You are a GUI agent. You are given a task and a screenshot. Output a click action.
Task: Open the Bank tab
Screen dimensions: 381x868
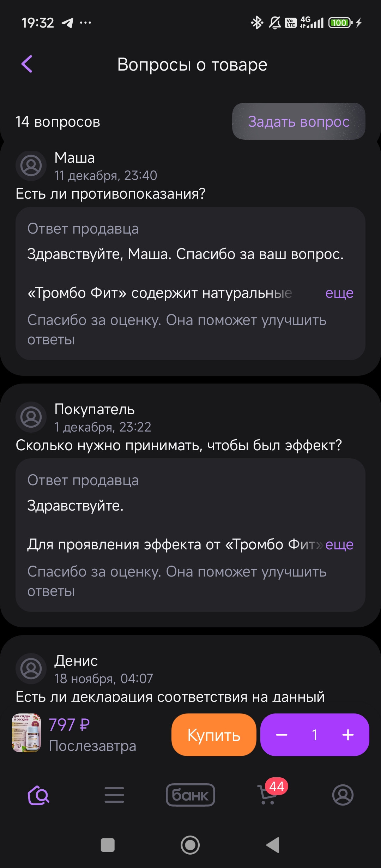click(x=190, y=795)
